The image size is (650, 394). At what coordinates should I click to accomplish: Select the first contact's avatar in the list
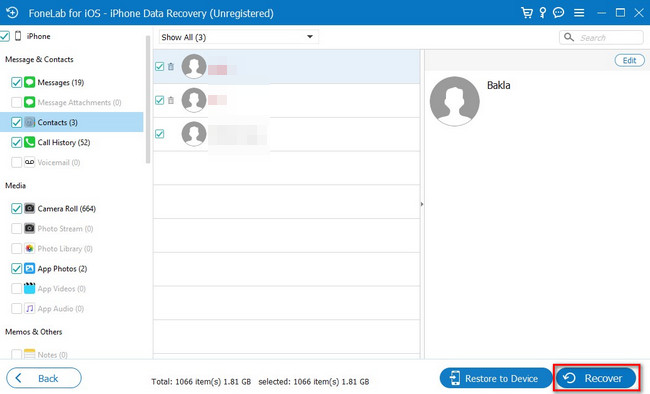(194, 66)
